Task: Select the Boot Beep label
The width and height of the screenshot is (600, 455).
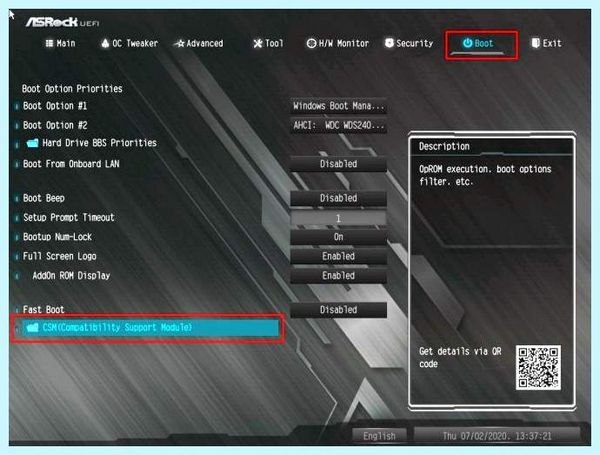Action: tap(44, 198)
